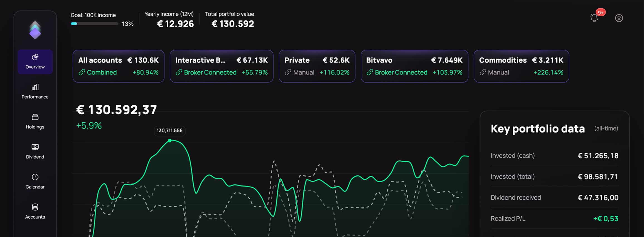Select the Interactive B... account card

[222, 66]
